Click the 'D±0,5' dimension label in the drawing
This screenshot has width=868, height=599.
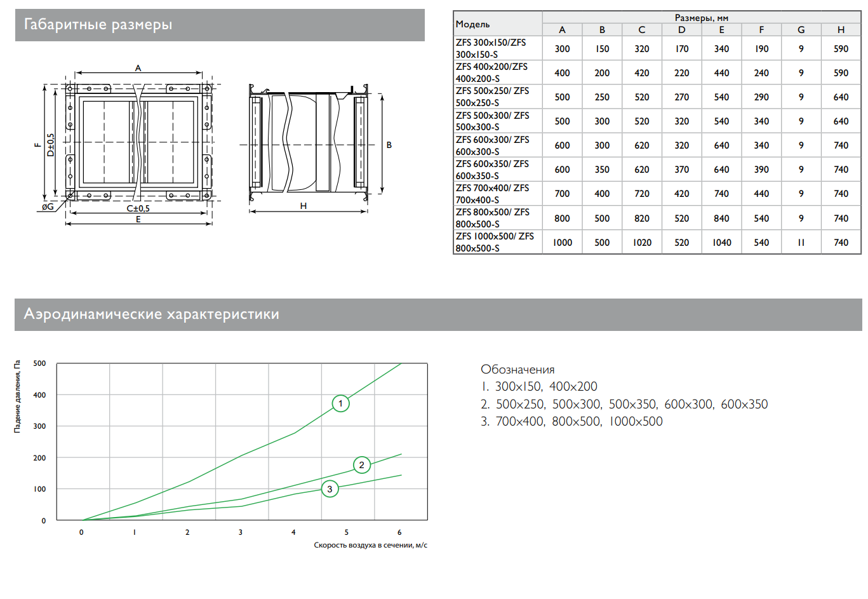tap(51, 145)
